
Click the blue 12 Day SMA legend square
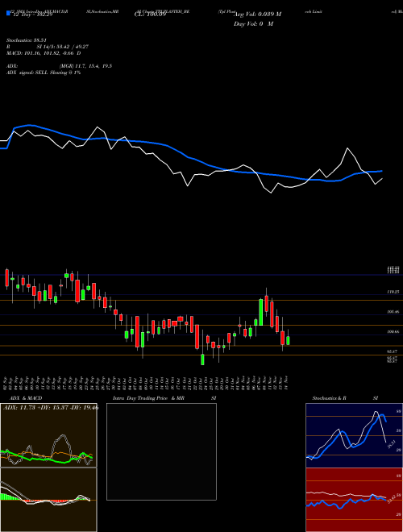coord(8,14)
